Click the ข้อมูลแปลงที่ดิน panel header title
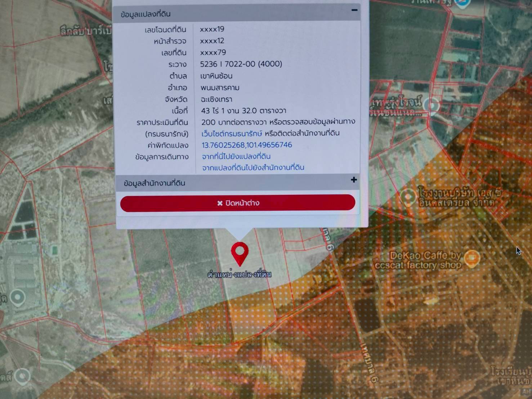The height and width of the screenshot is (399, 532). 146,14
